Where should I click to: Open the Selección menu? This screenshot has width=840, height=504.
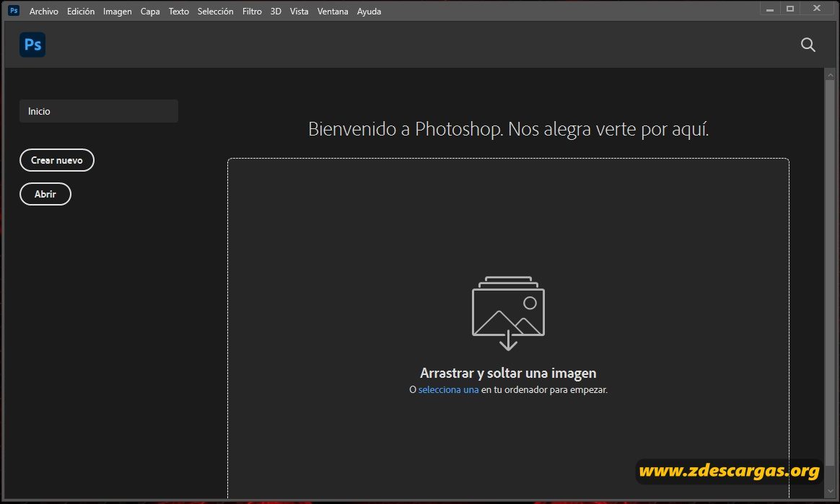click(x=215, y=12)
